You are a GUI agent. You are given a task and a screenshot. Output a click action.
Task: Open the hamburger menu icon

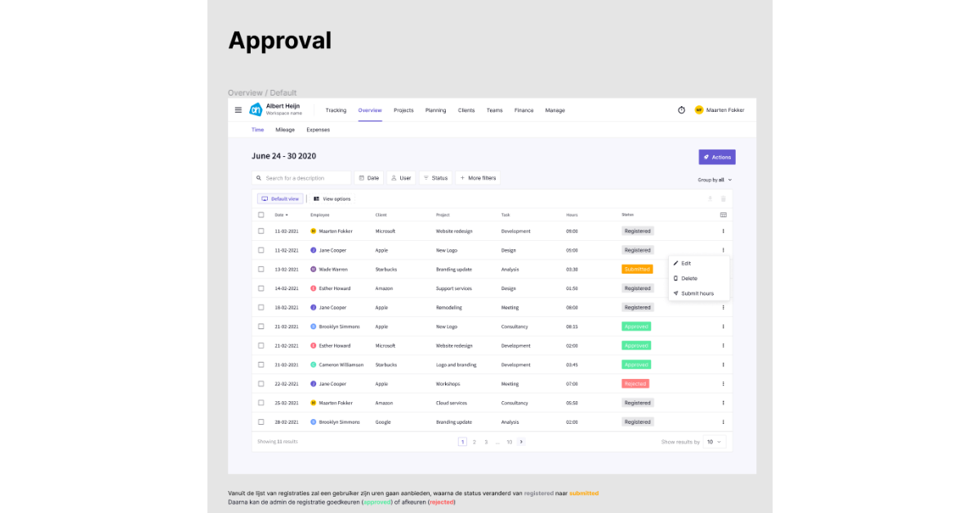point(238,109)
